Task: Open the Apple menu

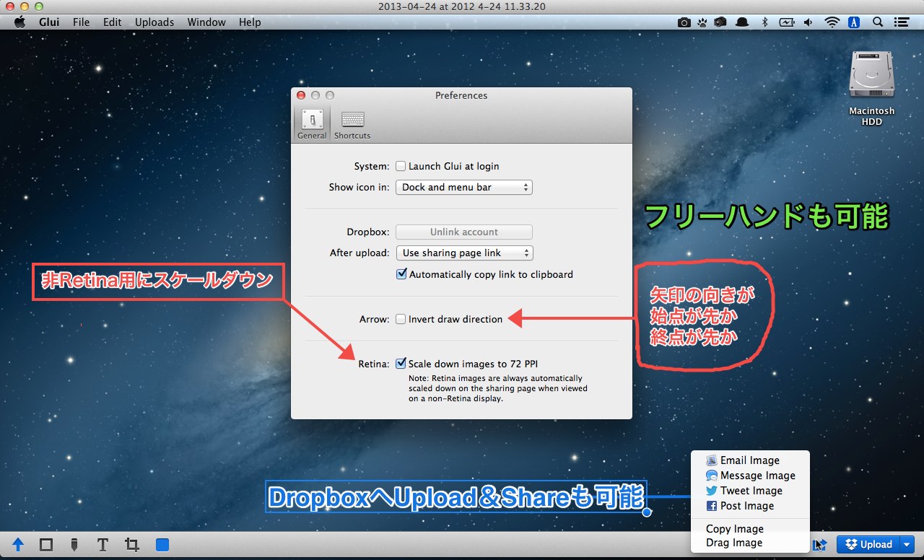Action: [x=19, y=22]
